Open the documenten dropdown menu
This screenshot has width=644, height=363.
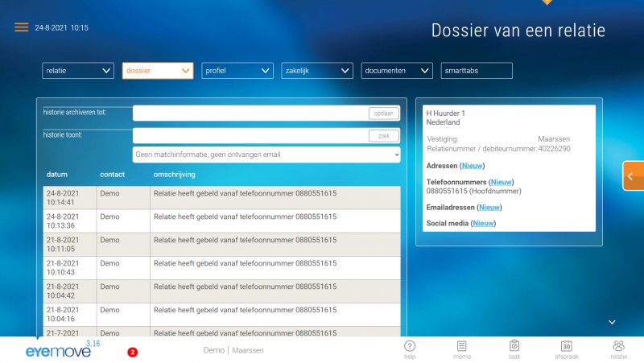[x=397, y=71]
